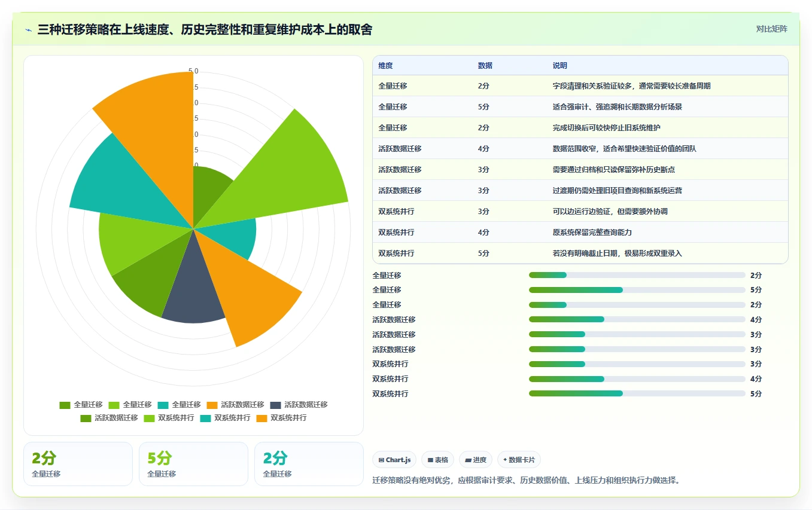Select row 数据范围收窄，适合希望快速验证价值的团队
This screenshot has width=812, height=510.
(x=580, y=148)
